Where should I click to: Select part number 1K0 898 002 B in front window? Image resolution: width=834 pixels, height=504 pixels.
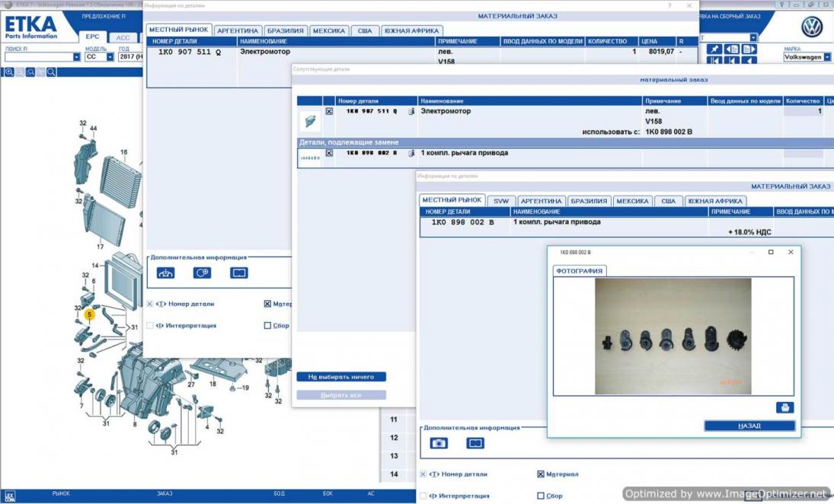462,222
